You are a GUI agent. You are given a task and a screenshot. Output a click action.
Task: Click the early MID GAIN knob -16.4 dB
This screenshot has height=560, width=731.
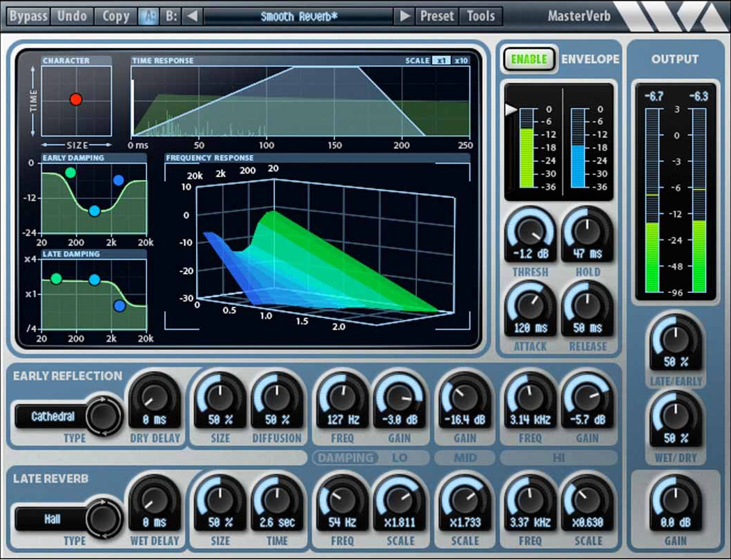465,398
